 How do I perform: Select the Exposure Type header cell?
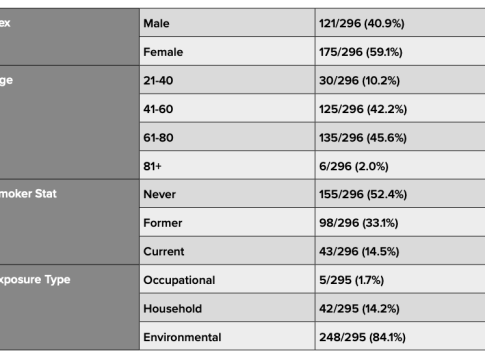(x=69, y=307)
